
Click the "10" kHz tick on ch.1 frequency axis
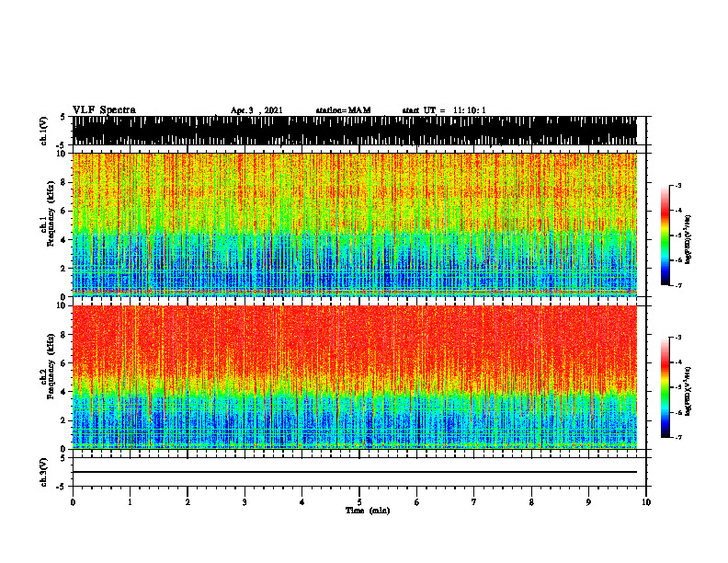click(62, 154)
